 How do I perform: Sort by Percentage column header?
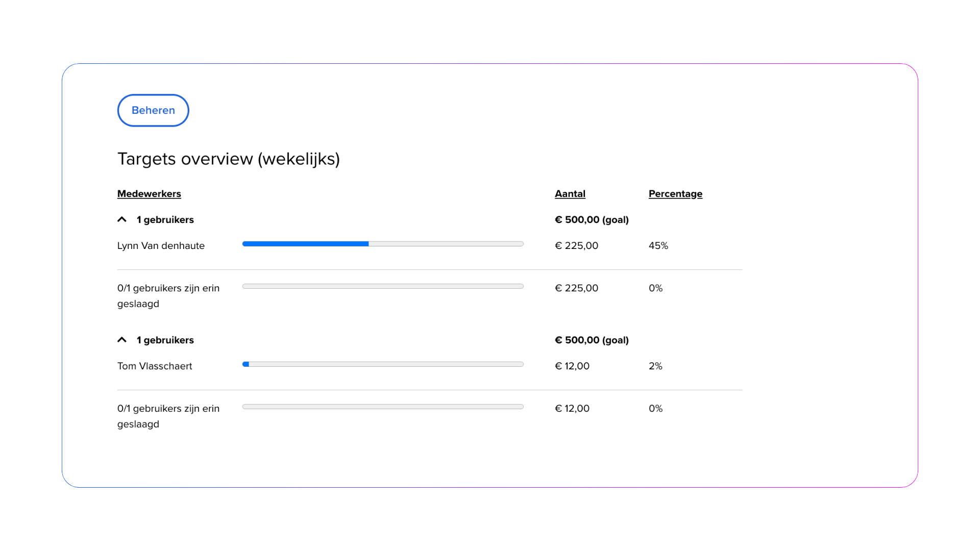675,194
